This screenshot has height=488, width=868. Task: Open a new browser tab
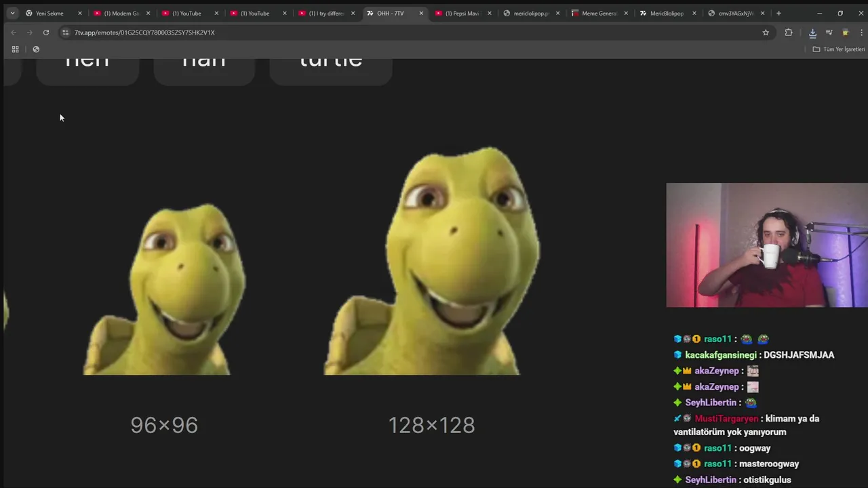click(x=778, y=13)
